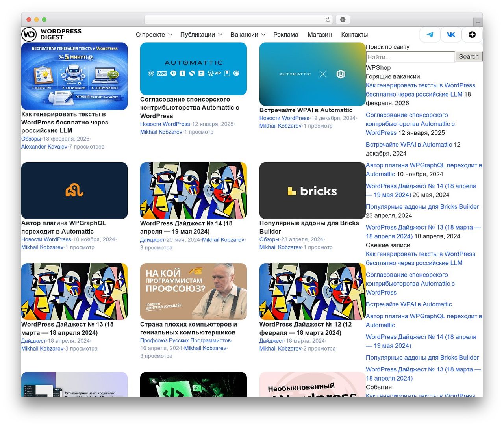Click the 18 февраля, 2026 date under LLM article
Screen dimensions: 504x427
tap(66, 139)
